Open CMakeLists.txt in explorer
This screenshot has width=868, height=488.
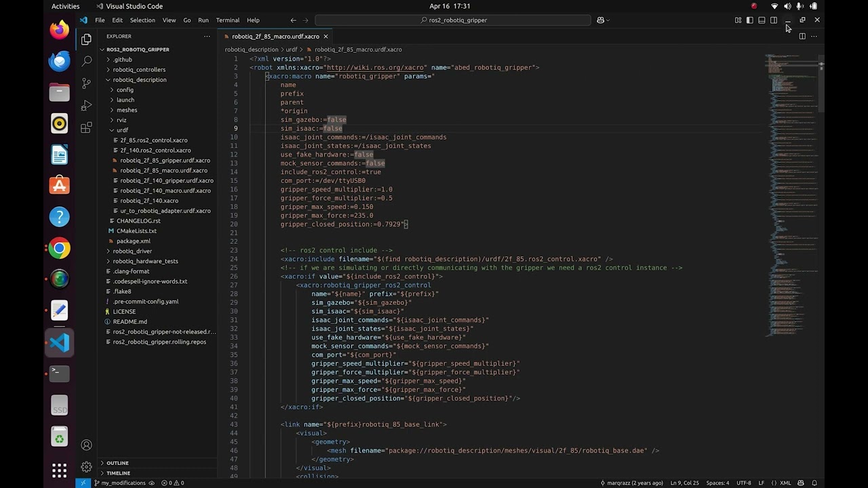[x=136, y=231]
